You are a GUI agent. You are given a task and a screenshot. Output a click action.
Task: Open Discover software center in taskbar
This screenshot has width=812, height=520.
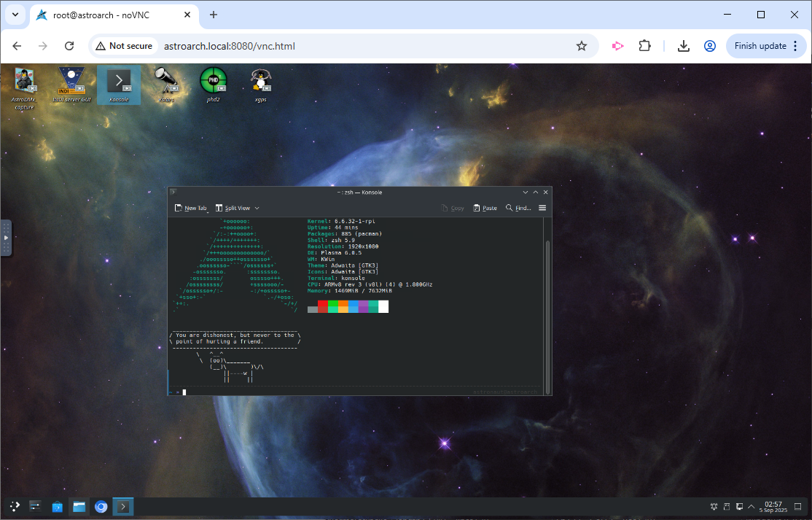(57, 506)
